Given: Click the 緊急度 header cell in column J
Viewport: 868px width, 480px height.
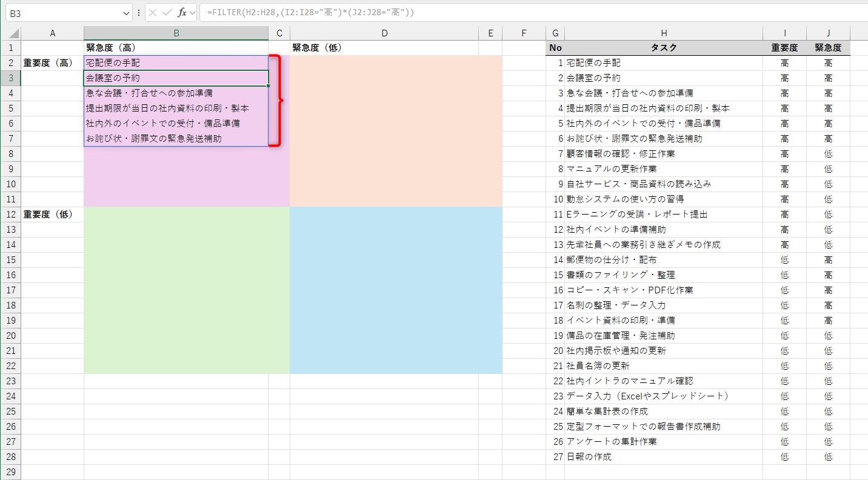Looking at the screenshot, I should pos(829,48).
